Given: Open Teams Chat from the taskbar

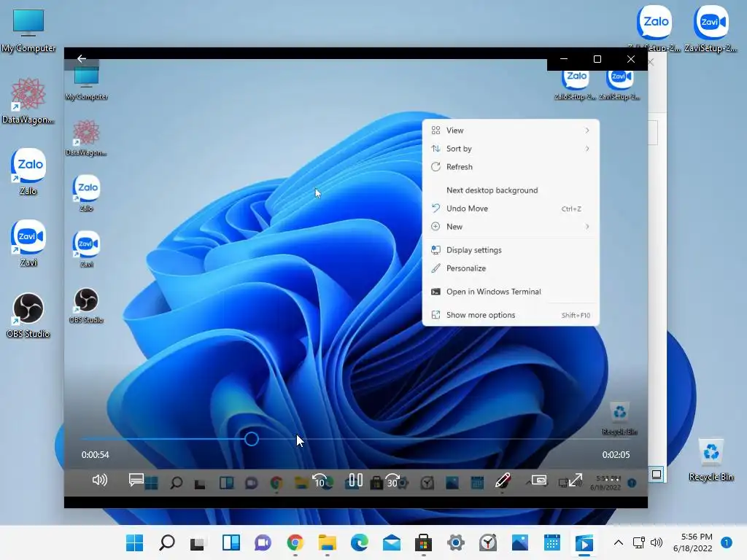Looking at the screenshot, I should [x=263, y=542].
